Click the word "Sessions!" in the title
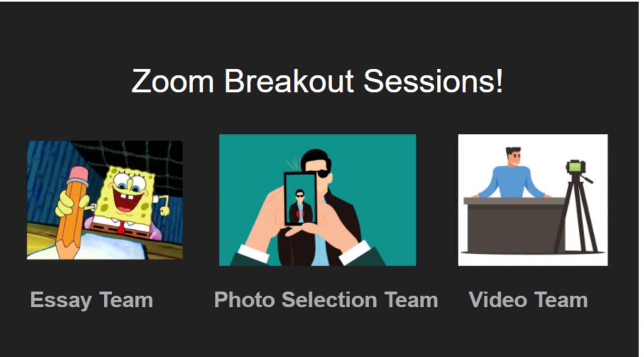This screenshot has height=357, width=644. pyautogui.click(x=433, y=80)
